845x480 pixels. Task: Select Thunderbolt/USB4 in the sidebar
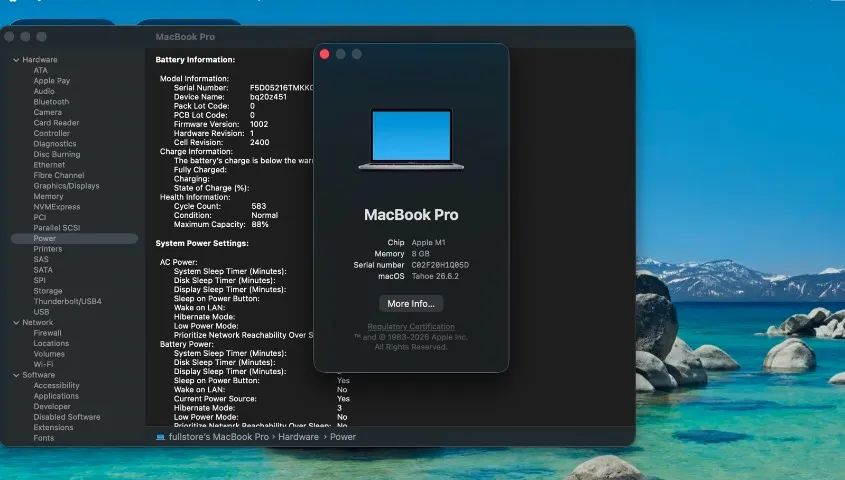pyautogui.click(x=67, y=301)
